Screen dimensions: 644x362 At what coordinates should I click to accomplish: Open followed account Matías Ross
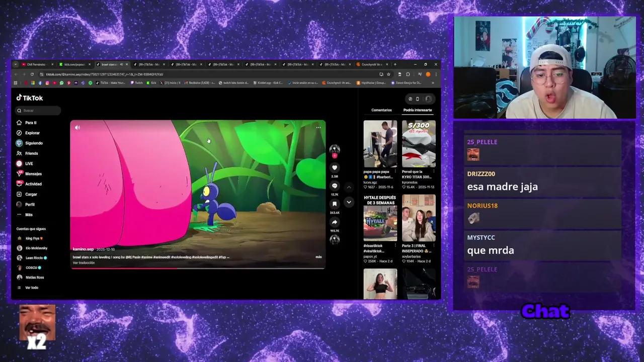(x=31, y=278)
